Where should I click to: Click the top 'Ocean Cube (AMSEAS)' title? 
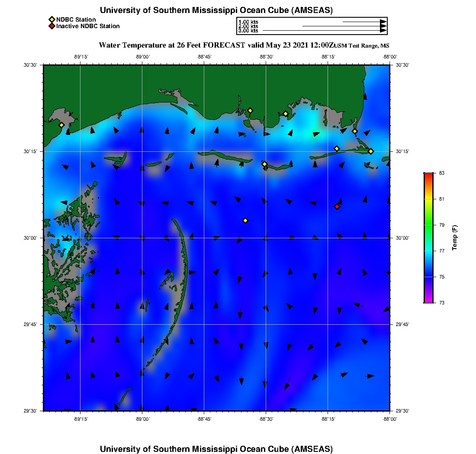(216, 10)
